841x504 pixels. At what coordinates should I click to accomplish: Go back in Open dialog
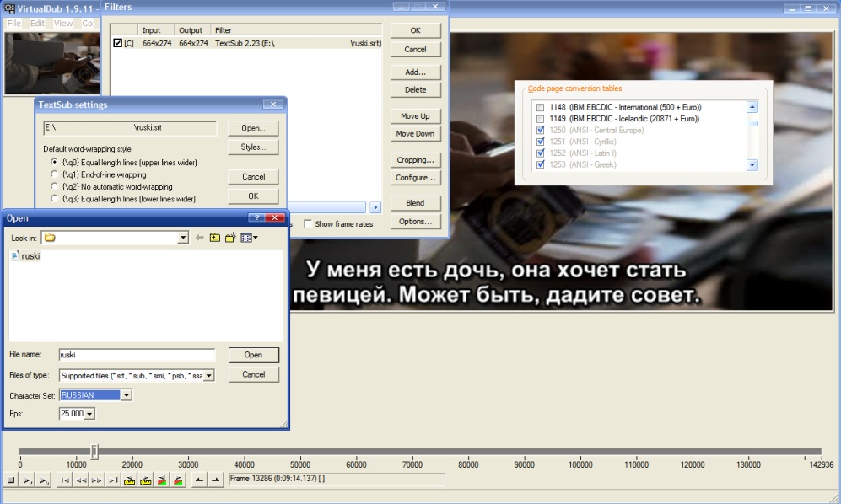tap(200, 238)
